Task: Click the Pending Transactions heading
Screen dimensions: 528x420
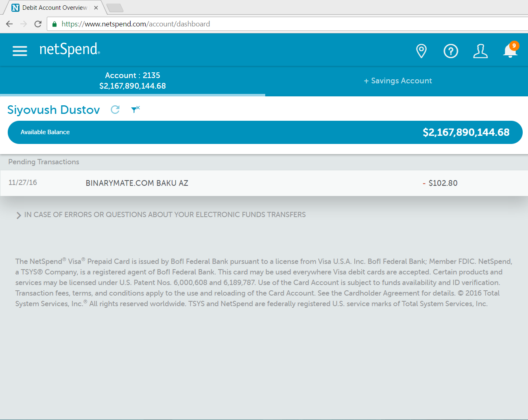Action: click(x=44, y=162)
